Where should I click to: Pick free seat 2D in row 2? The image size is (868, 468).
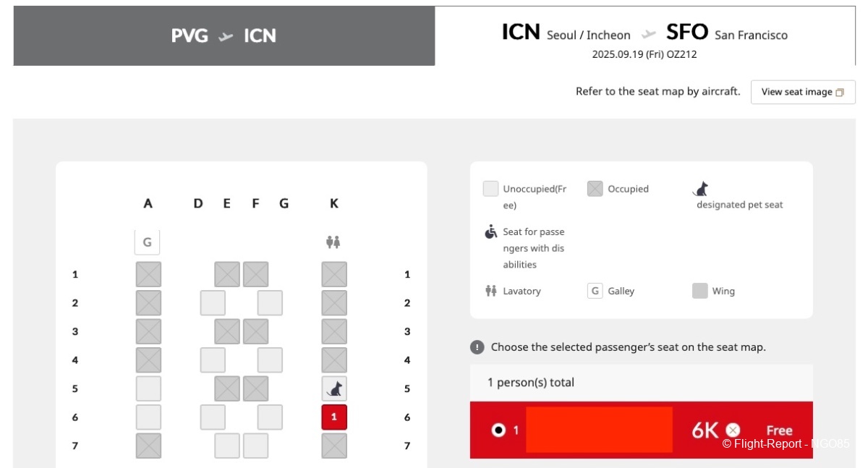coord(213,303)
